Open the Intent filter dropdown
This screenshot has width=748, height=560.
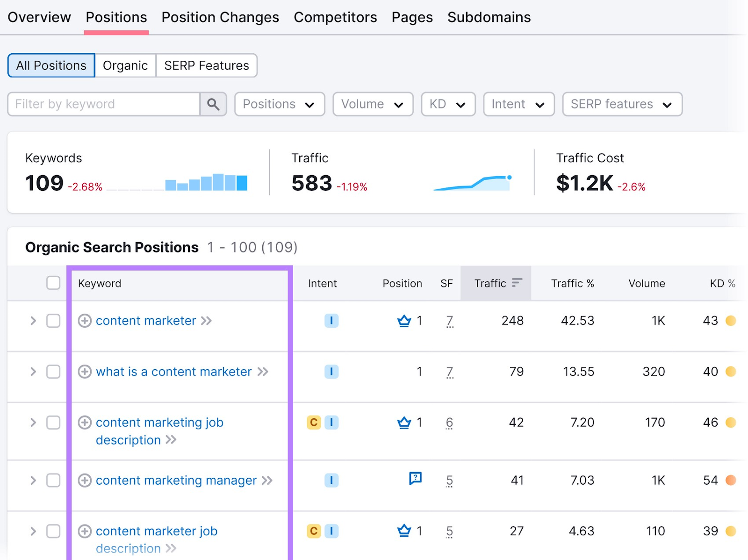pos(518,104)
